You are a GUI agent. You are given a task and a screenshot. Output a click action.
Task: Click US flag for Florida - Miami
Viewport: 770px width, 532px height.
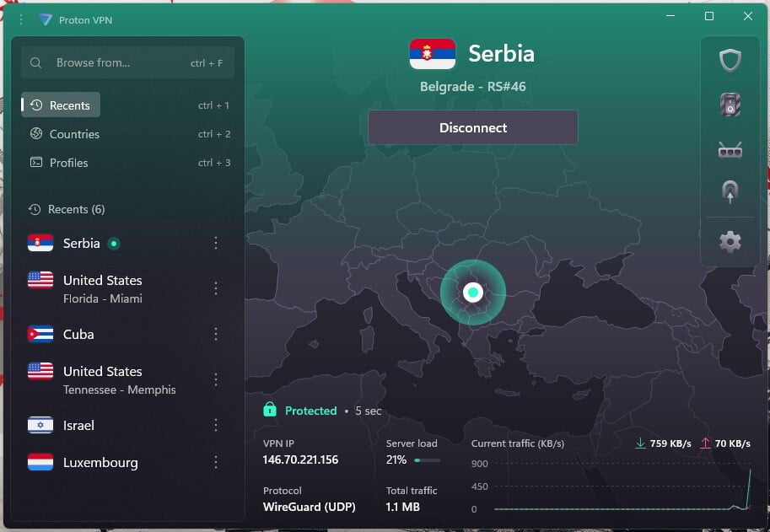(40, 280)
